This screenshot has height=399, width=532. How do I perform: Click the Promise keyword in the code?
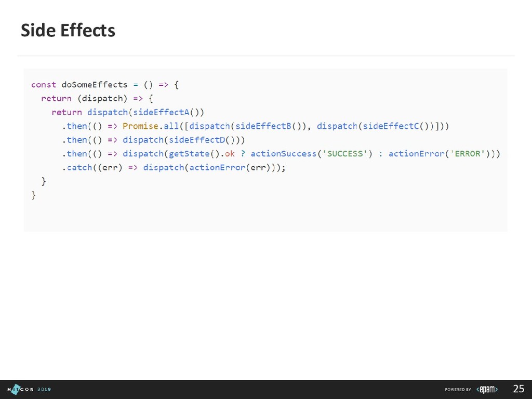[140, 126]
